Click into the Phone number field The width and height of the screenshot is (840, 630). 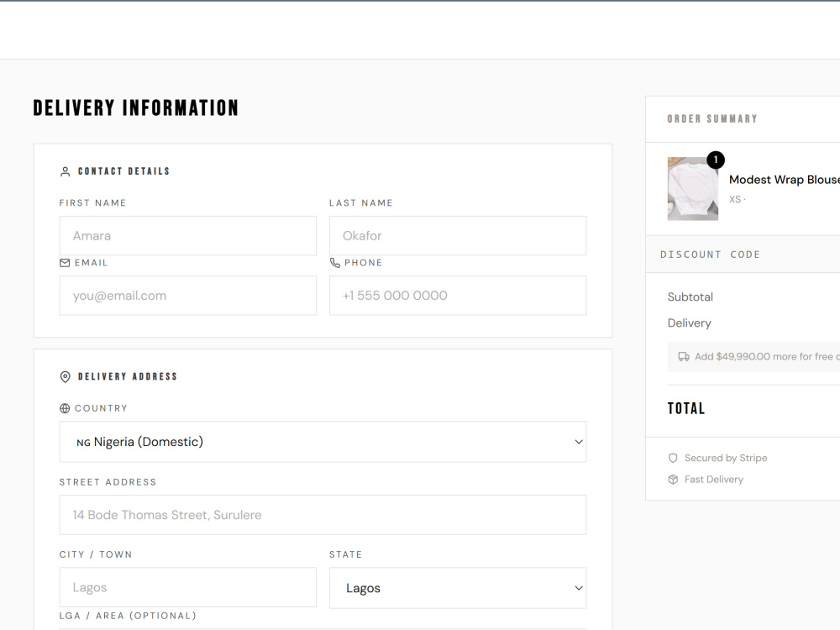(458, 296)
